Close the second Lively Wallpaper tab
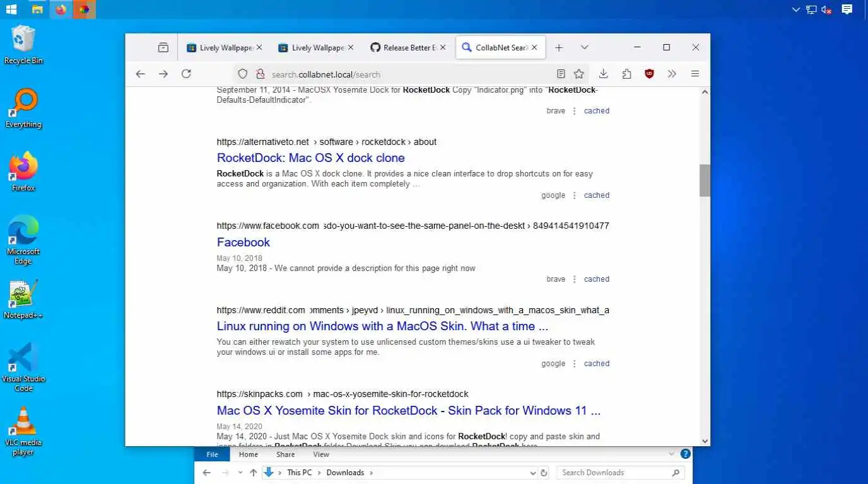 (351, 47)
